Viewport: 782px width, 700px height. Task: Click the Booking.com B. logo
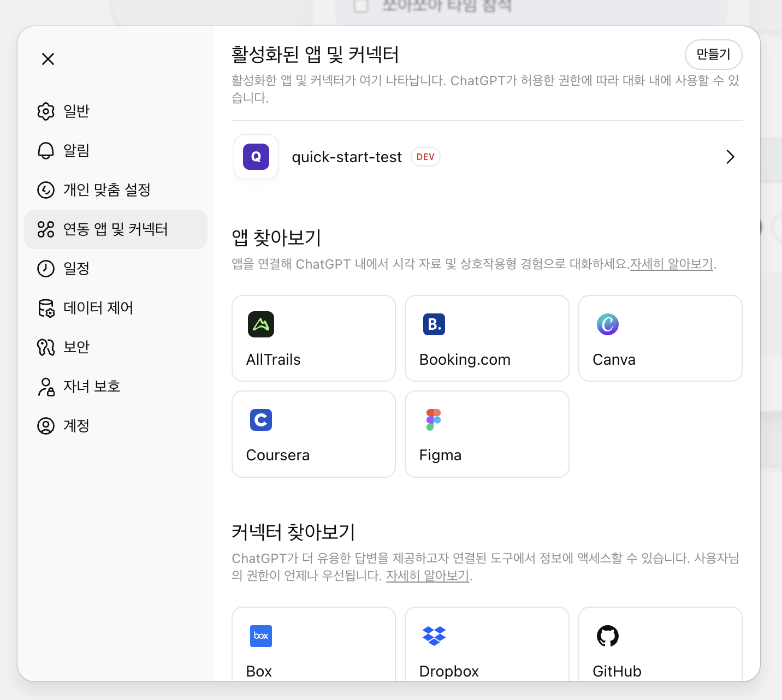click(434, 324)
